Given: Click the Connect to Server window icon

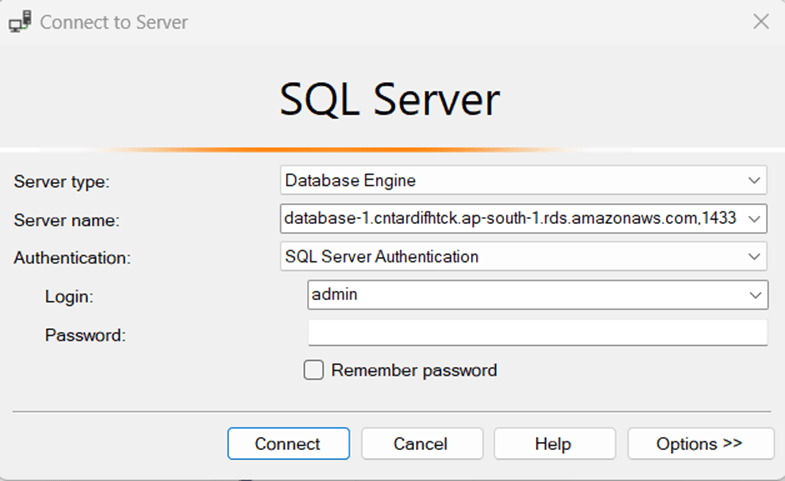Looking at the screenshot, I should 19,21.
